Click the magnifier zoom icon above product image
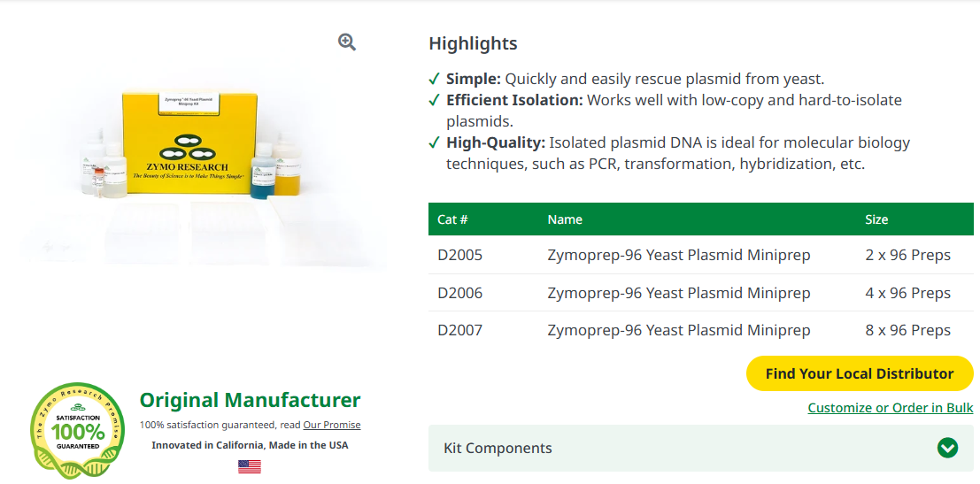This screenshot has width=980, height=484. click(347, 42)
